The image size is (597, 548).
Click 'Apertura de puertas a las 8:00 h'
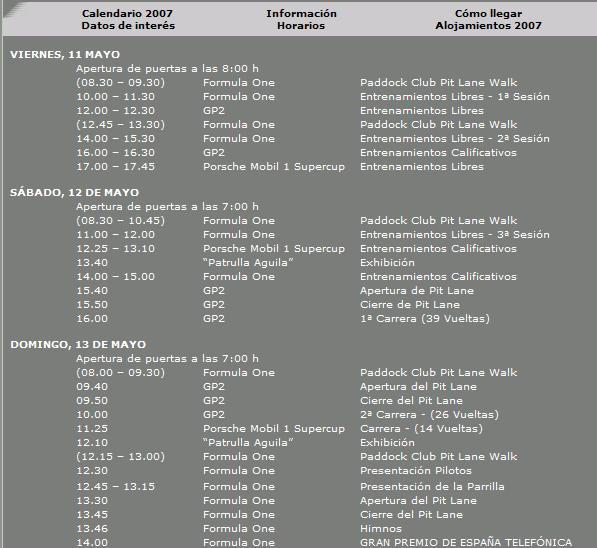click(168, 69)
